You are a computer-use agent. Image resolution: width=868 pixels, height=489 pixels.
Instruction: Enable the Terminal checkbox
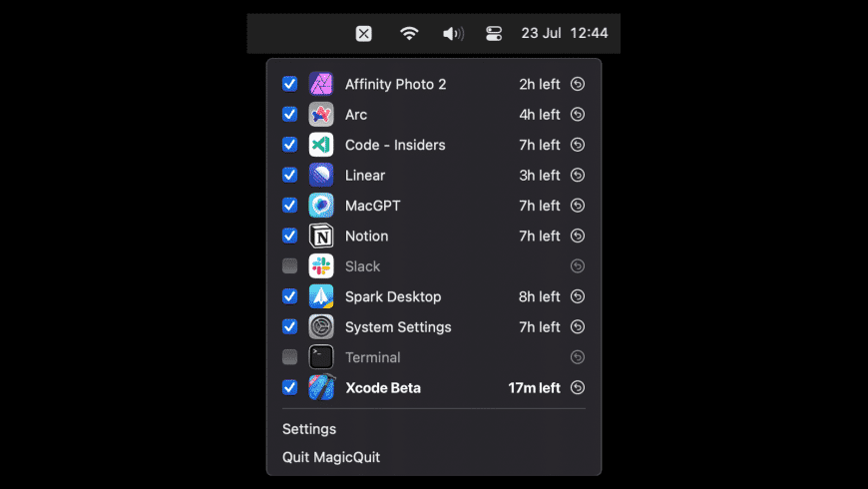tap(289, 357)
